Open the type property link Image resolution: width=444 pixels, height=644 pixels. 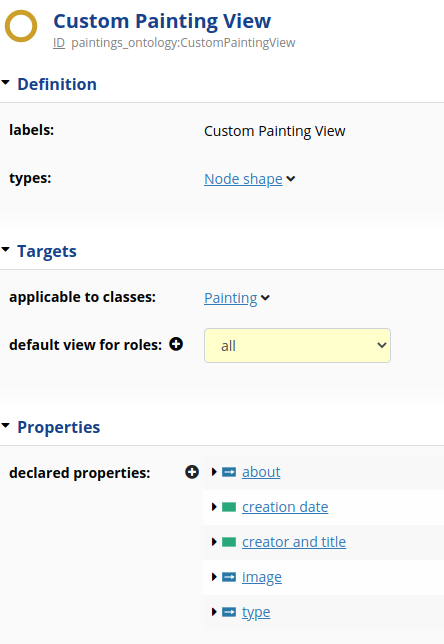(x=256, y=612)
